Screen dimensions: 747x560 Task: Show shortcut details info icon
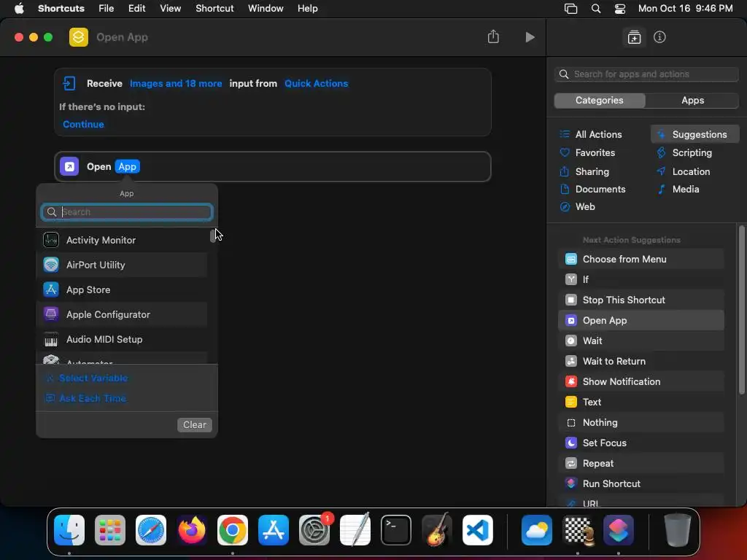click(659, 37)
